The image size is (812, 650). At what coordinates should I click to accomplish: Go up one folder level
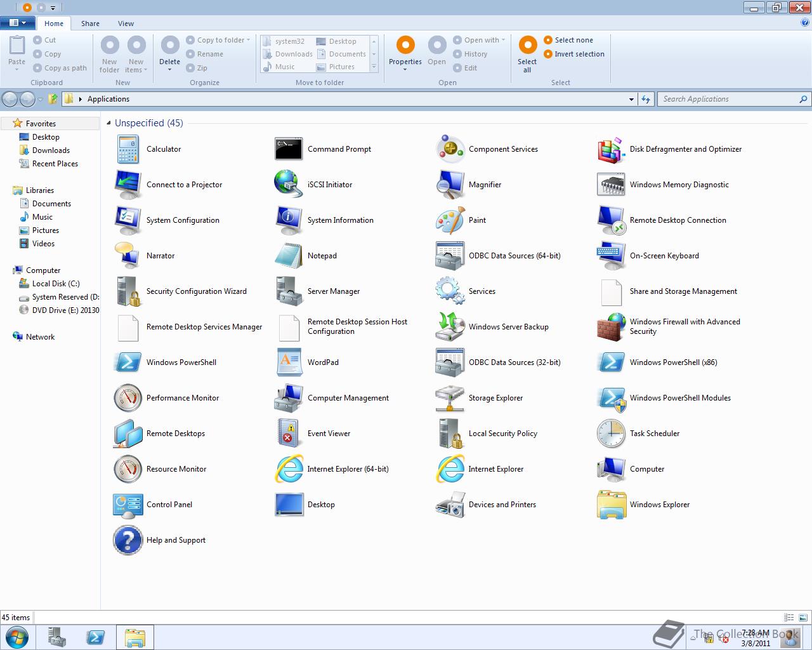click(x=53, y=99)
